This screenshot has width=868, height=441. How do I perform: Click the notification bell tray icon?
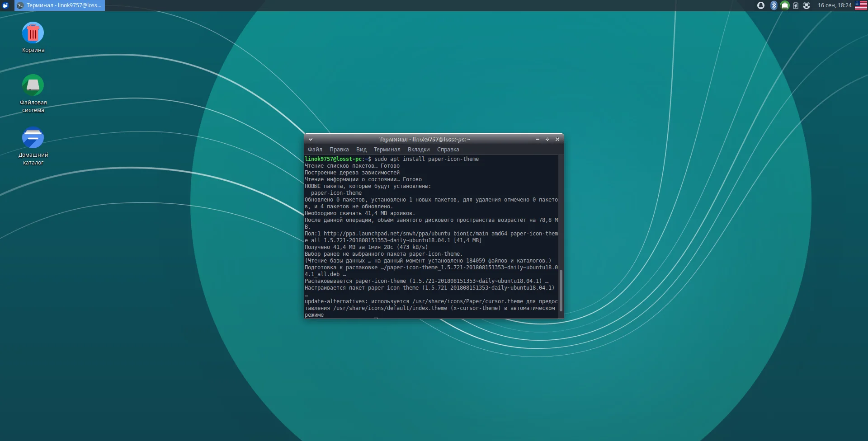761,5
